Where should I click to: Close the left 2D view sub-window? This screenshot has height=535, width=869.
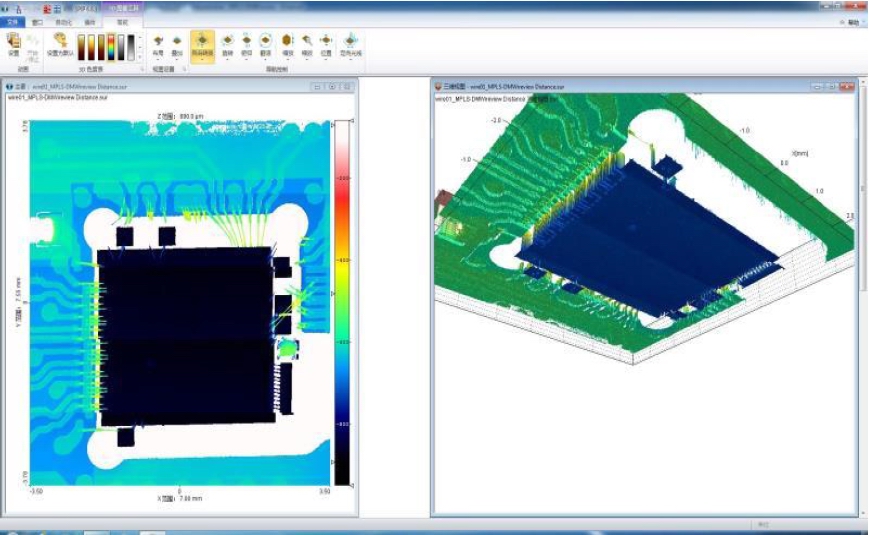[x=347, y=86]
